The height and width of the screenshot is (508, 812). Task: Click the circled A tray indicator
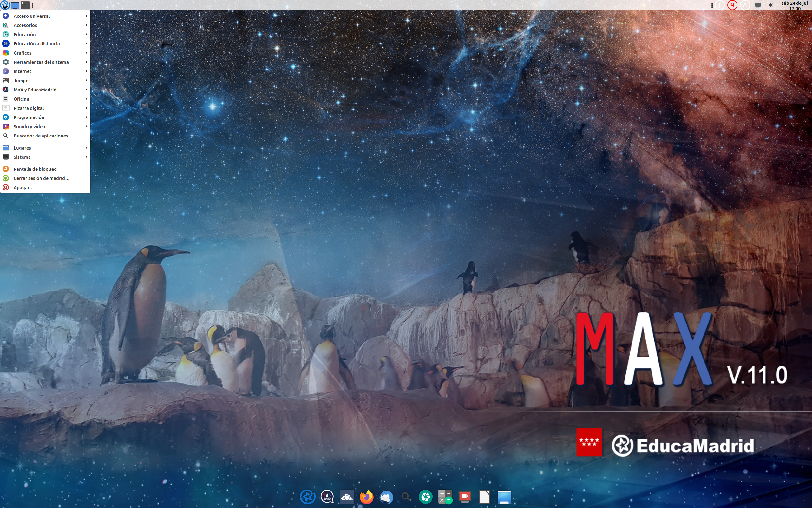(x=745, y=5)
